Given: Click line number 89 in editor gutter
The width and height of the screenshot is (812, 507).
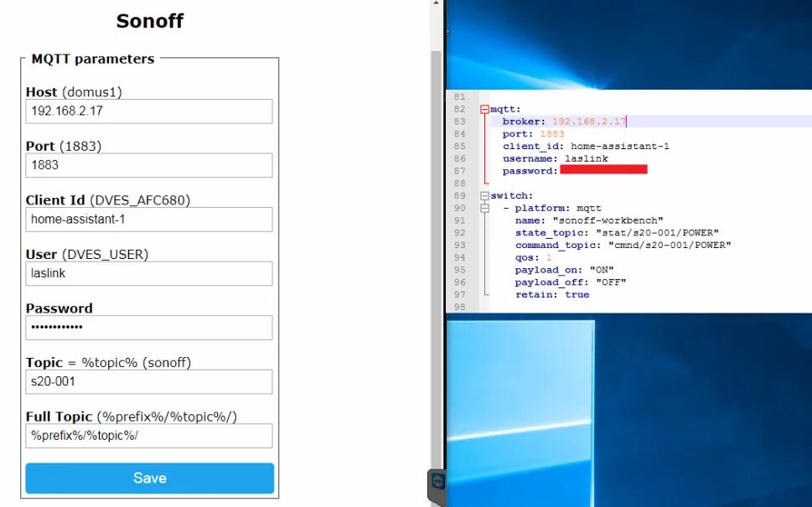Looking at the screenshot, I should click(459, 196).
